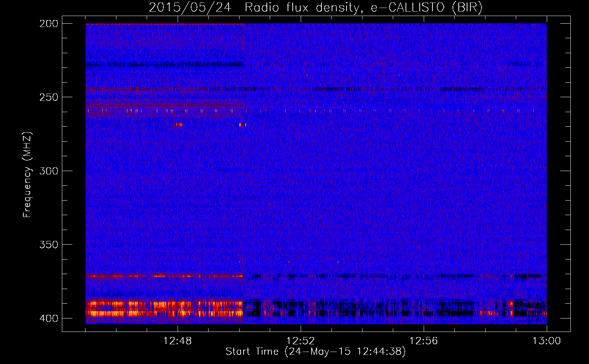589x364 pixels.
Task: Click the plot title '2015/05/24 Radio flux density'
Action: coord(316,8)
